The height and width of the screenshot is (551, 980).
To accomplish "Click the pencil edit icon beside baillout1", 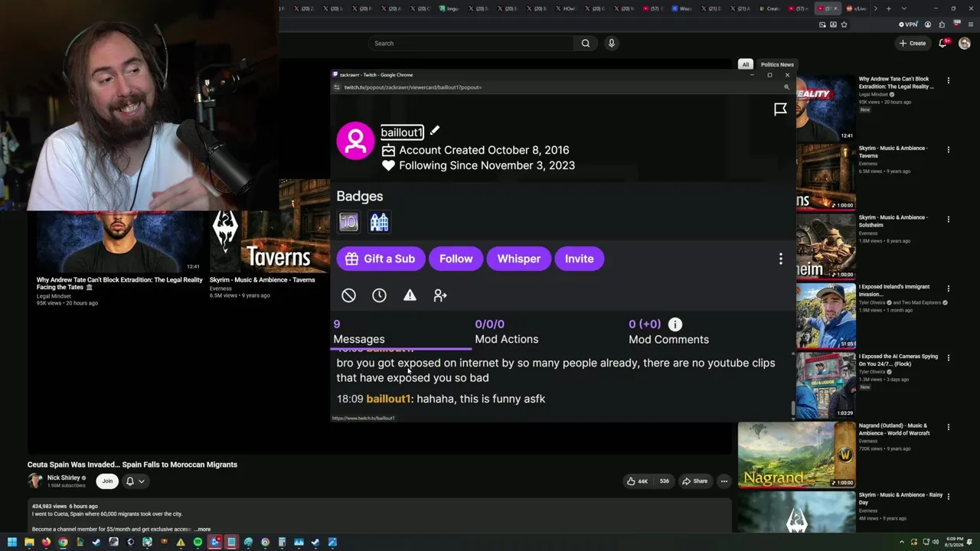I will click(434, 131).
